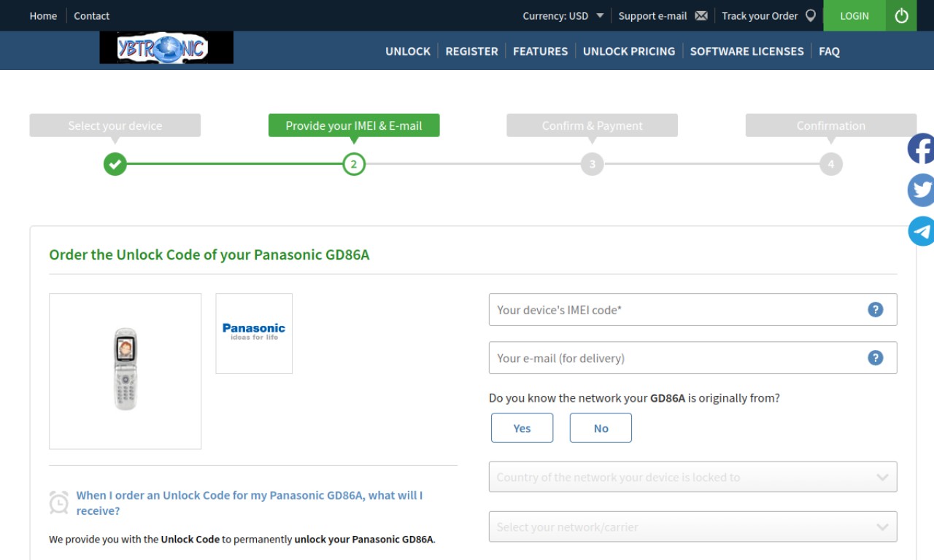Expand the Country of the network dropdown
This screenshot has width=934, height=560.
point(692,477)
